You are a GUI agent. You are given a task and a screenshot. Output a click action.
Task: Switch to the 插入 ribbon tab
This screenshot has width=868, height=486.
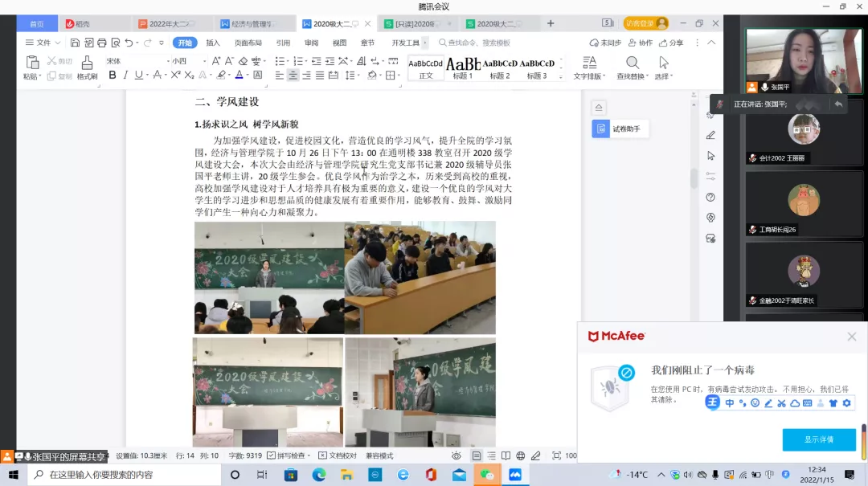pos(213,43)
